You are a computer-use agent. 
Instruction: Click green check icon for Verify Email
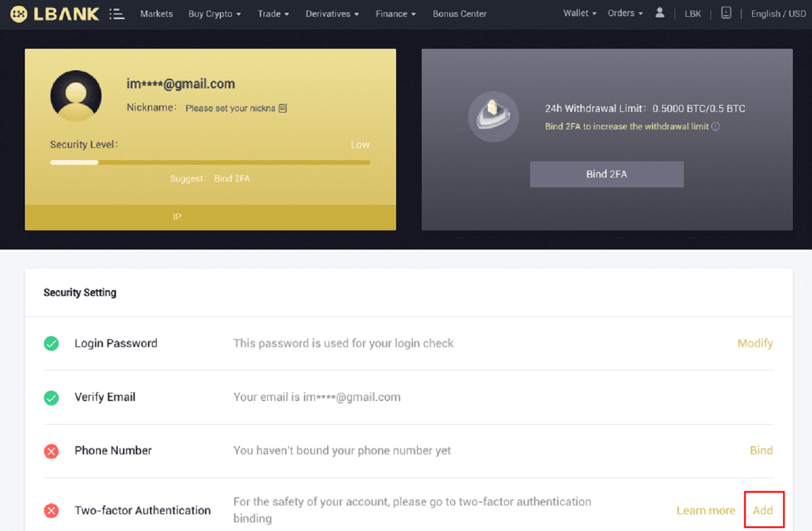click(x=51, y=398)
